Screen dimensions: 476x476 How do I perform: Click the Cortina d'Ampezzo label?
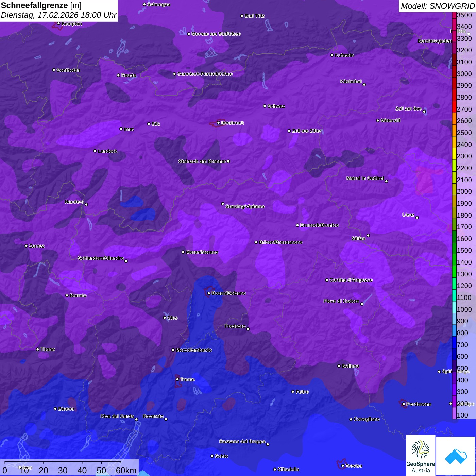pyautogui.click(x=351, y=280)
